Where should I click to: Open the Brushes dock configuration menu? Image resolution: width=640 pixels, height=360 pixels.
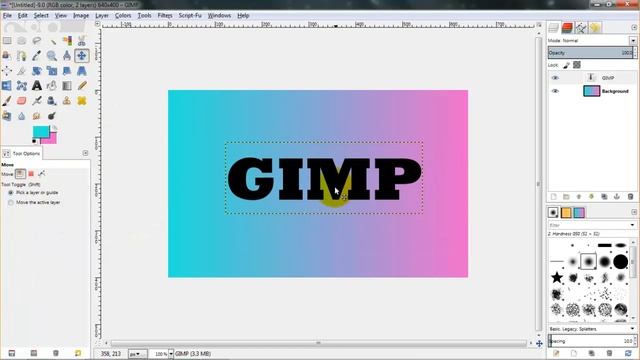click(x=634, y=212)
